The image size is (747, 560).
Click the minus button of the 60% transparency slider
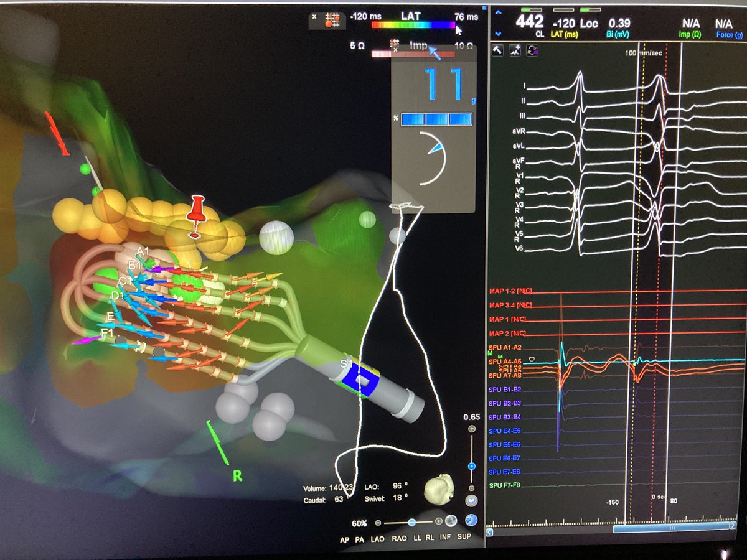378,523
